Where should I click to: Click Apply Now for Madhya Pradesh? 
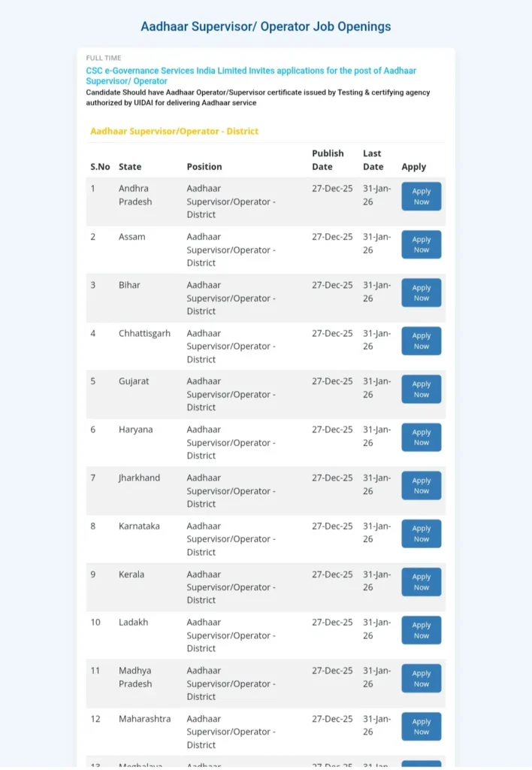(421, 678)
